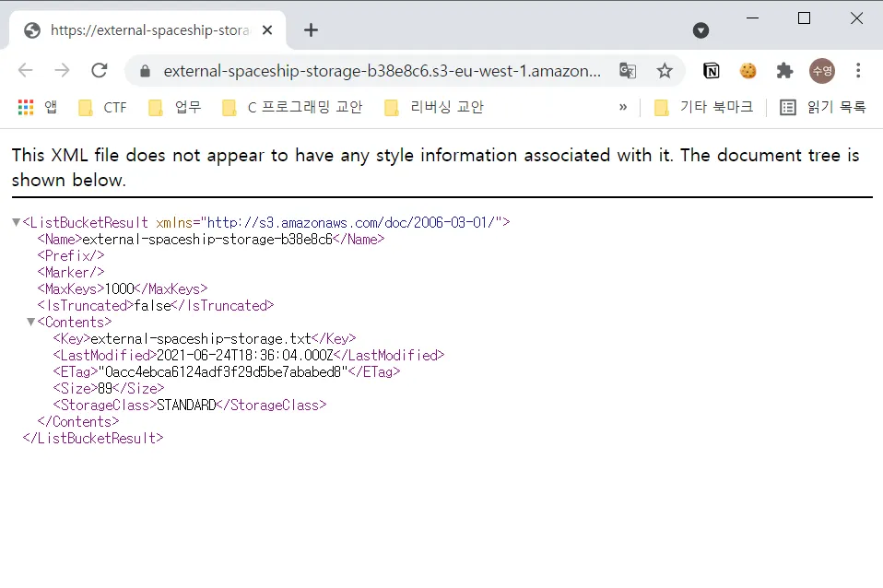Screen dimensions: 883x588
Task: Click the closing ListBucketResult tag
Action: [x=93, y=438]
